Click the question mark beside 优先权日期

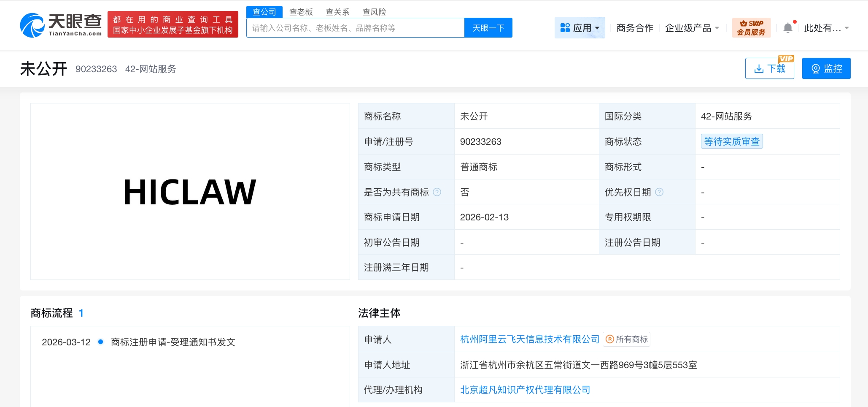pos(659,192)
